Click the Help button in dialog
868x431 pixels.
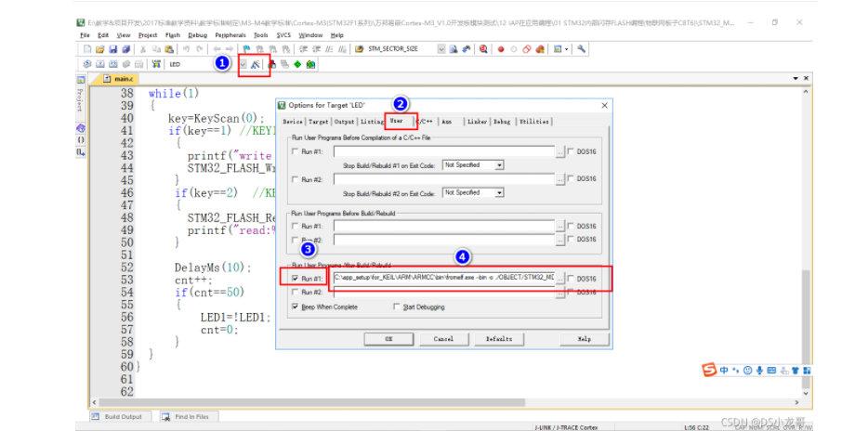(x=585, y=339)
